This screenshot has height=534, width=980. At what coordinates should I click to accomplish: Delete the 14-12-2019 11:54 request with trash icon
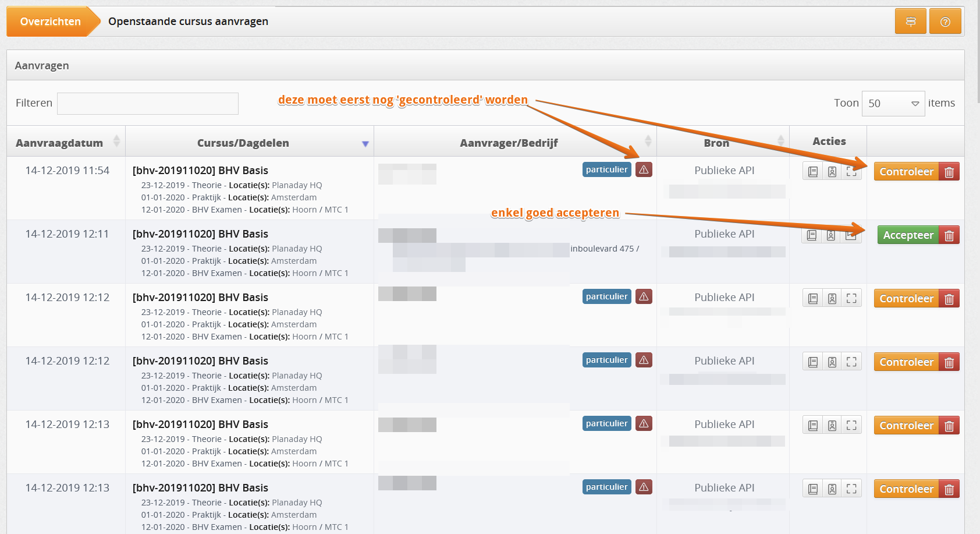click(949, 172)
